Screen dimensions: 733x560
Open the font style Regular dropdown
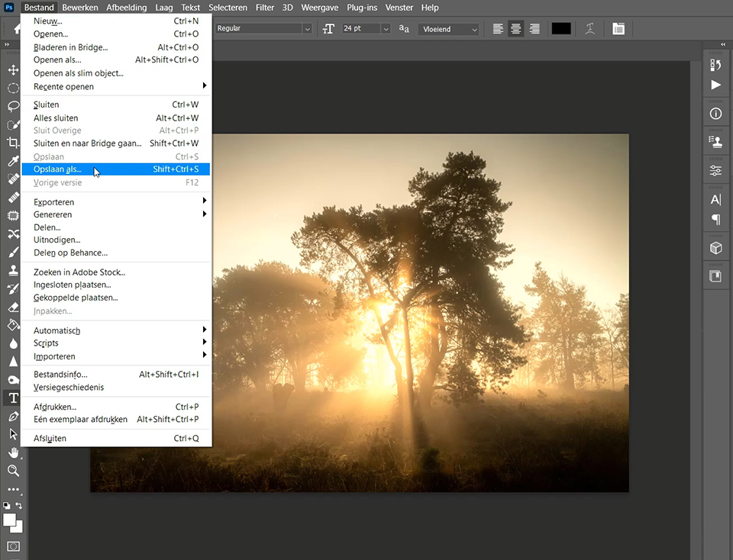tap(263, 28)
